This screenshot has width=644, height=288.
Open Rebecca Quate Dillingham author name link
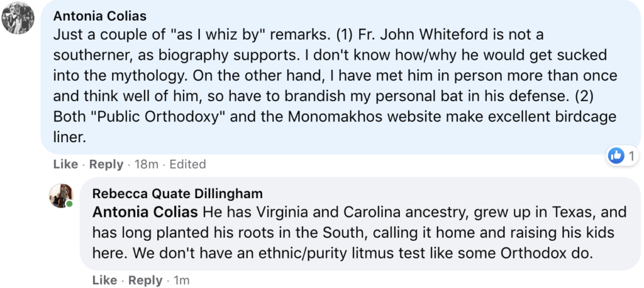tap(177, 193)
